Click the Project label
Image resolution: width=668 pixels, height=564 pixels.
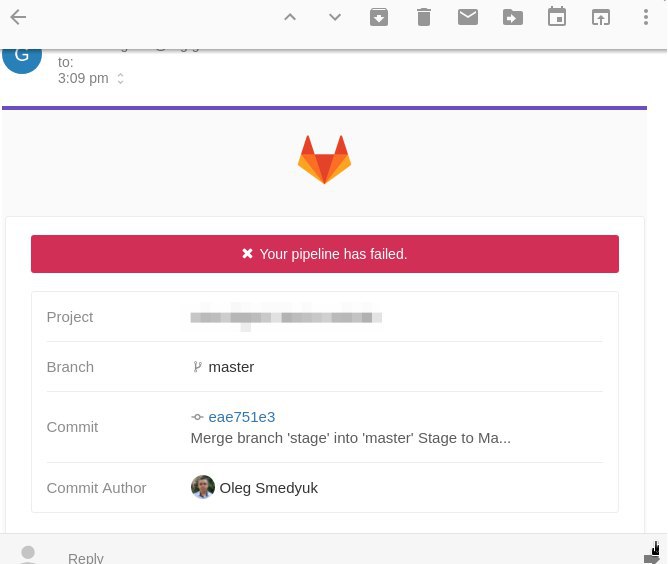click(70, 317)
